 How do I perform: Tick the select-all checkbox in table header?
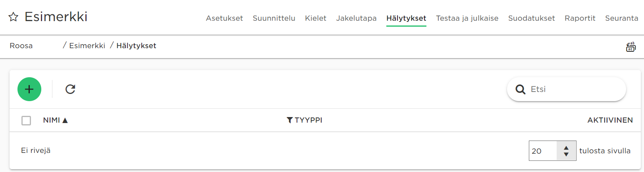(26, 120)
